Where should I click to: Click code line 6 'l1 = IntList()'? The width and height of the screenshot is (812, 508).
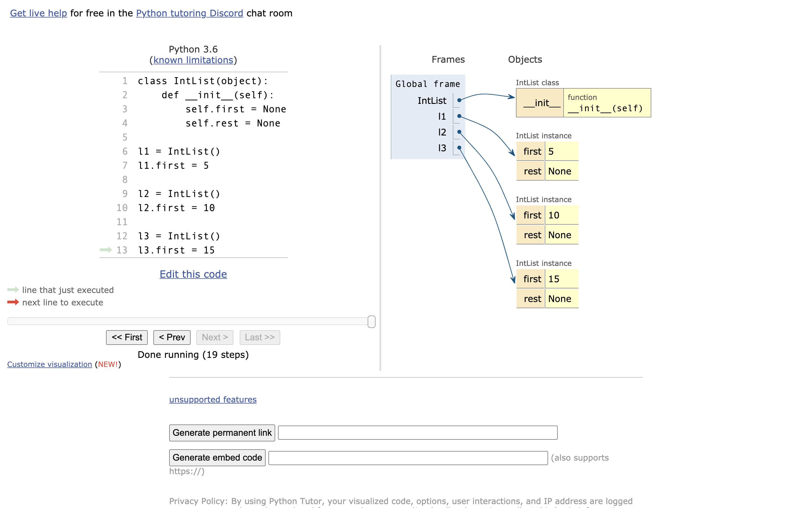pyautogui.click(x=179, y=152)
